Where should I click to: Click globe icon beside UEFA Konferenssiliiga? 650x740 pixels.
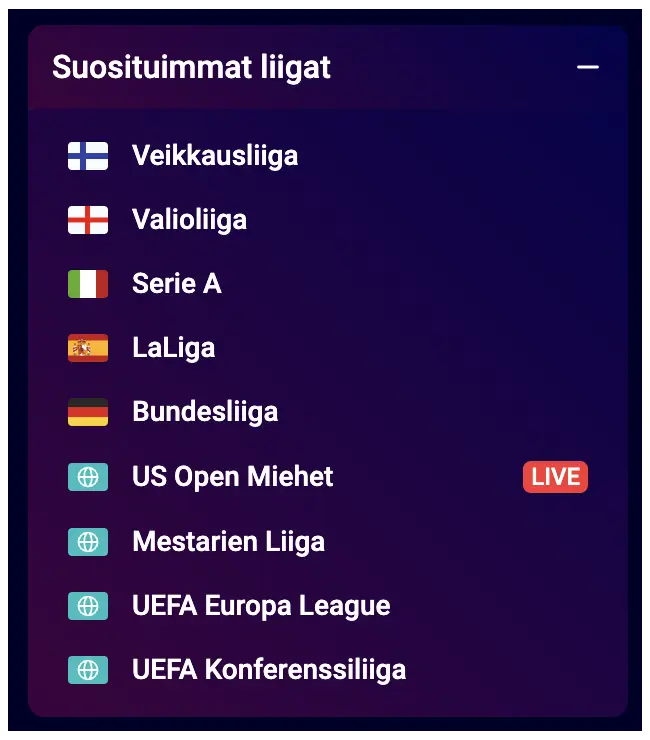tap(88, 669)
